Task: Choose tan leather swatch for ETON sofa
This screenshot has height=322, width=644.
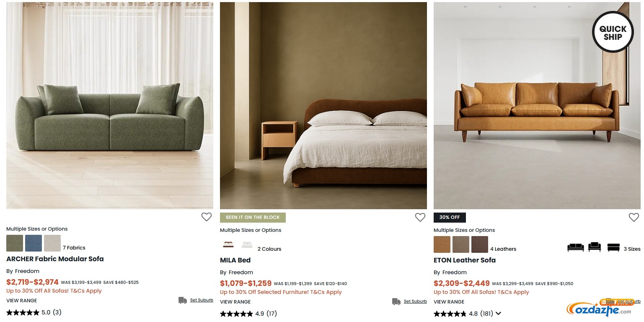Action: [442, 244]
